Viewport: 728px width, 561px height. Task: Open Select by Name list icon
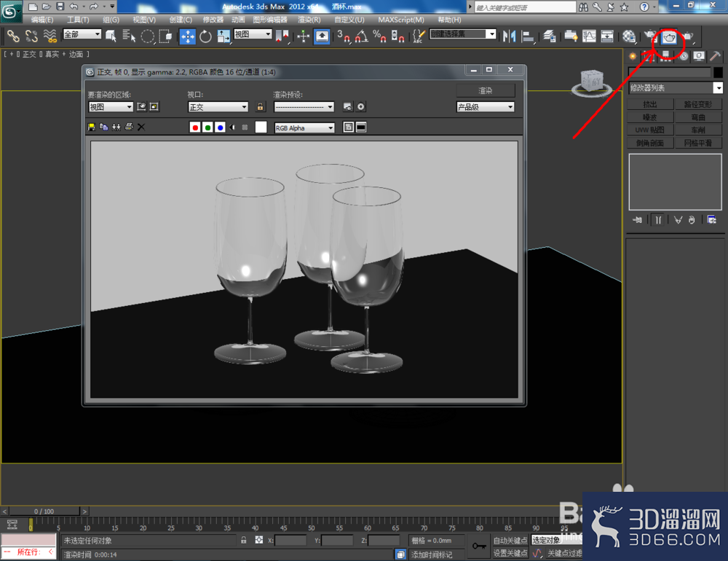coord(129,36)
